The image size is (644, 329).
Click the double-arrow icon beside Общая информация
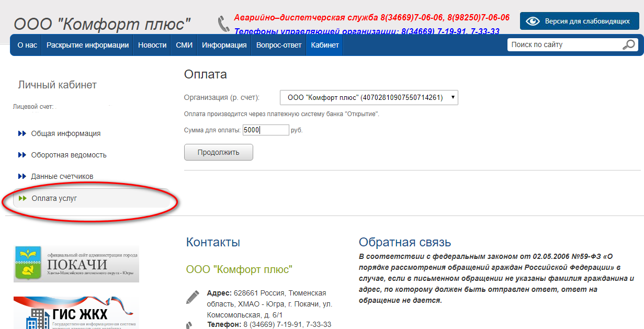click(22, 133)
